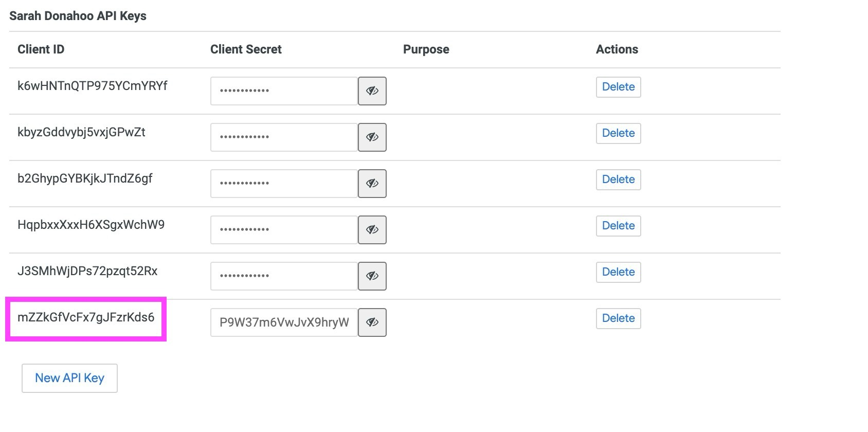Click the Client Secret column header

[246, 49]
